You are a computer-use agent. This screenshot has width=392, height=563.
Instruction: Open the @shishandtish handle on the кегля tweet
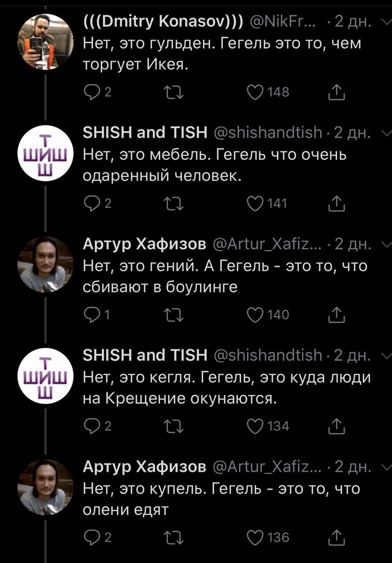pyautogui.click(x=268, y=356)
